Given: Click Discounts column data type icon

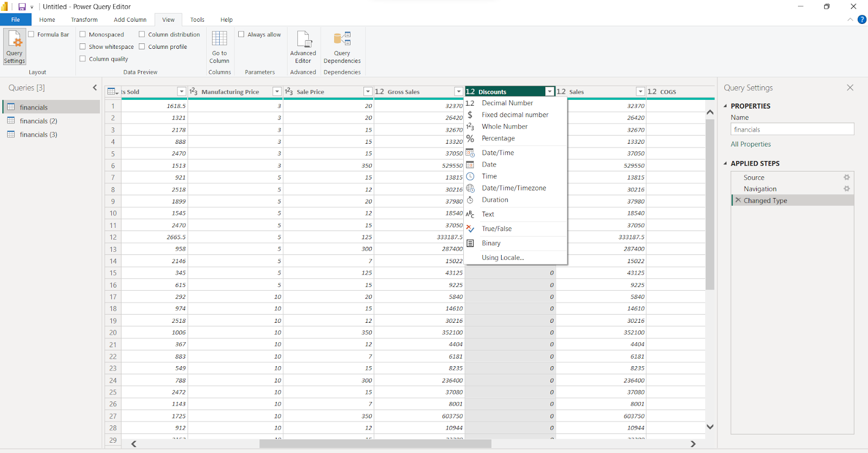Looking at the screenshot, I should 470,92.
